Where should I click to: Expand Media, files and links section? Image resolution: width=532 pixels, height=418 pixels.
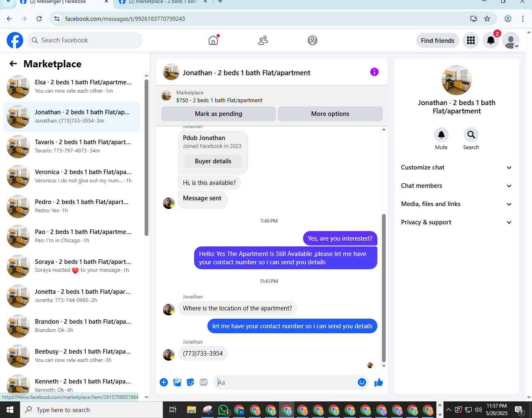456,204
